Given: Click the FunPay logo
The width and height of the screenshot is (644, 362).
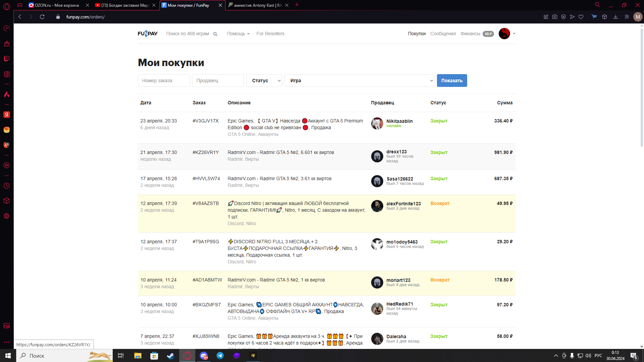Looking at the screenshot, I should (148, 34).
